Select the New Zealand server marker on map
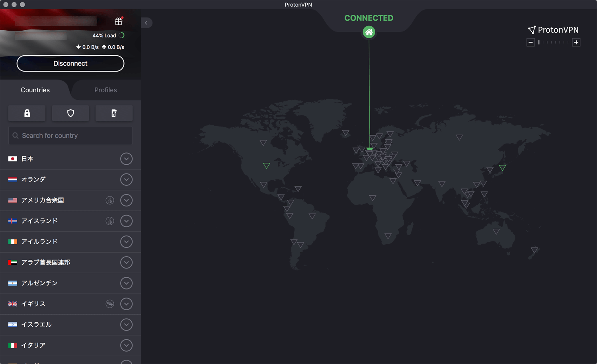The height and width of the screenshot is (364, 597). point(535,250)
